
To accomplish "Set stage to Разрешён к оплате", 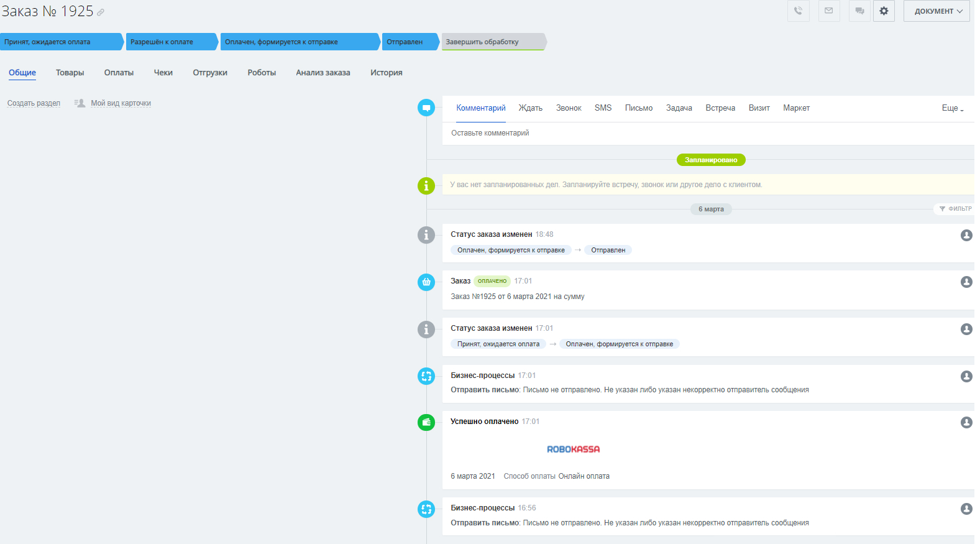I will [x=171, y=42].
